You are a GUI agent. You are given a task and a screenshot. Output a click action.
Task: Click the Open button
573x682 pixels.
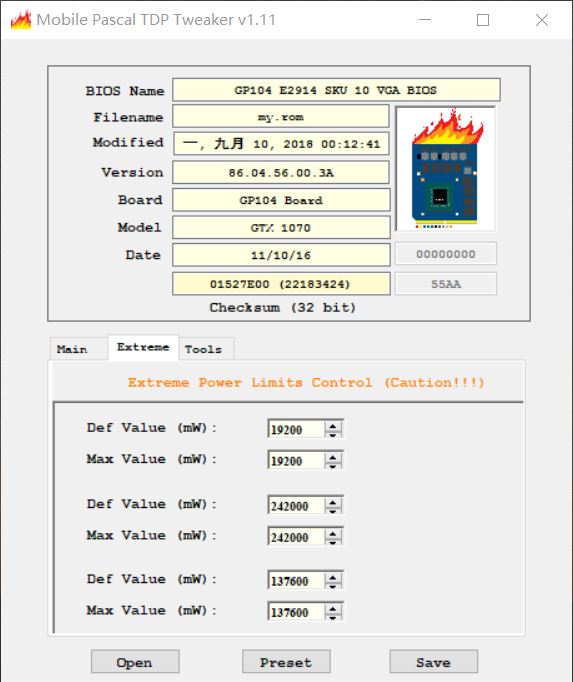click(x=135, y=662)
